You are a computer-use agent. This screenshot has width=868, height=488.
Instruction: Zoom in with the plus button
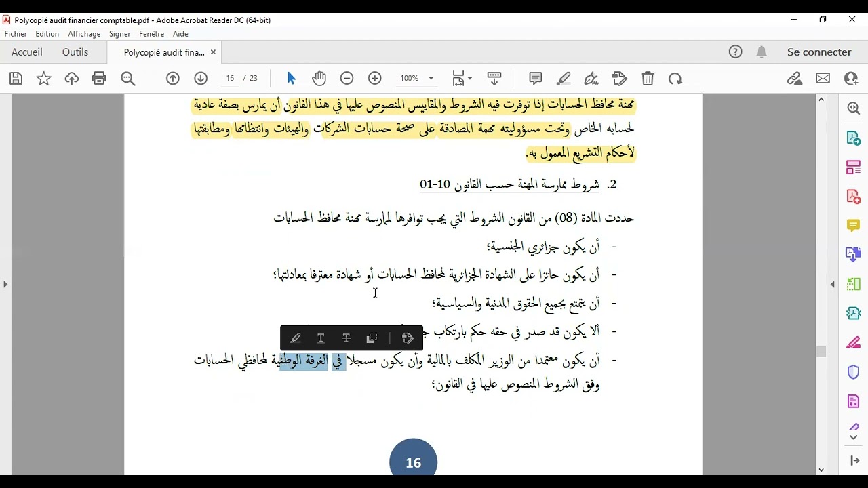click(x=374, y=79)
